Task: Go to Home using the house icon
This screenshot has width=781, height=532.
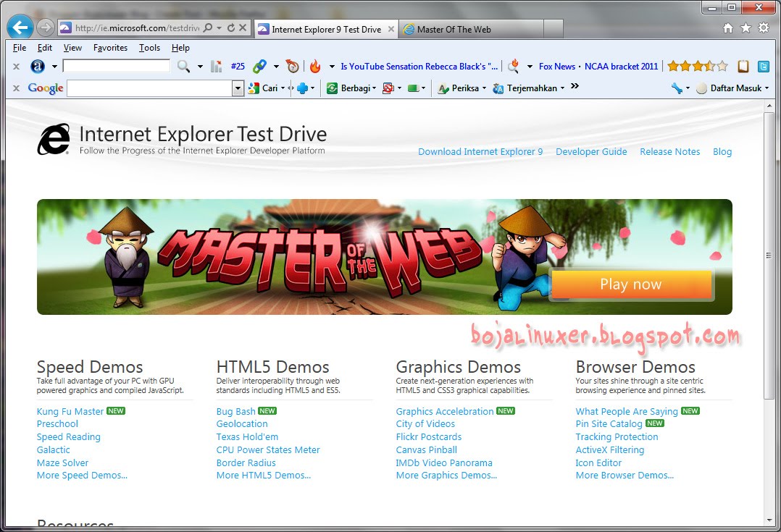Action: (727, 28)
